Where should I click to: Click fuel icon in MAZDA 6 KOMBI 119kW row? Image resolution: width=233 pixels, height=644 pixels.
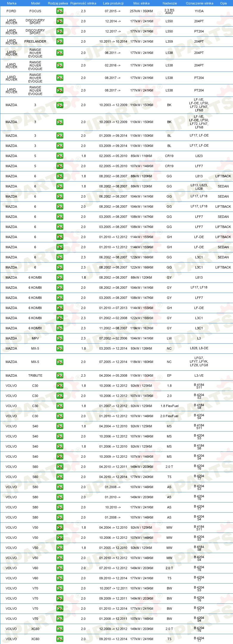pyautogui.click(x=60, y=328)
